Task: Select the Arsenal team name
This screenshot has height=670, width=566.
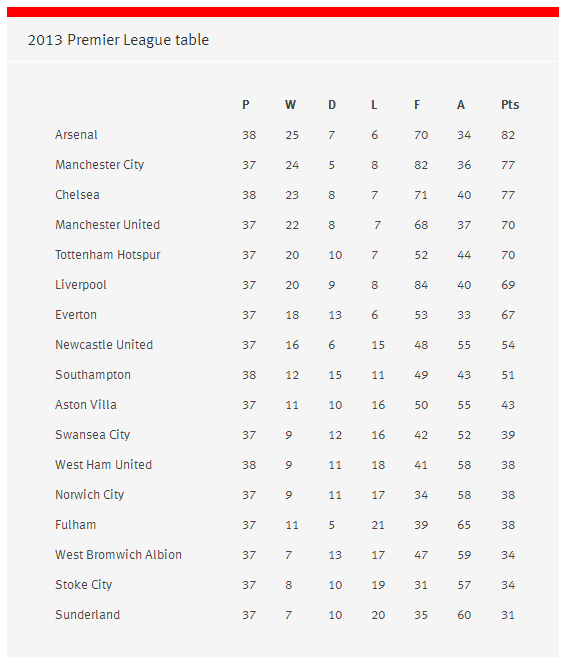Action: click(x=76, y=135)
